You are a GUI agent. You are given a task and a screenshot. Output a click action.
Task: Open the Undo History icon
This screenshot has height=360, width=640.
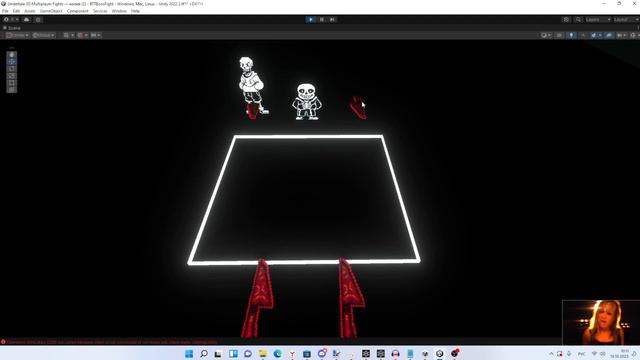(x=566, y=19)
